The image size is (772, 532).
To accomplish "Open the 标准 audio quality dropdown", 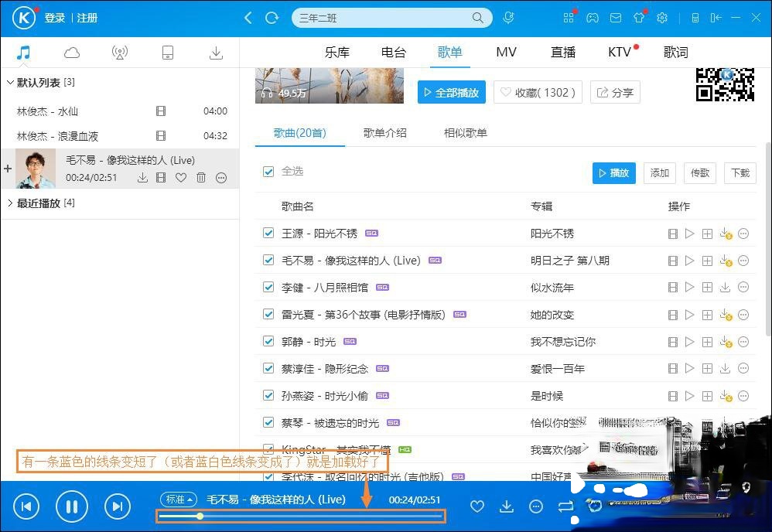I will pyautogui.click(x=178, y=500).
